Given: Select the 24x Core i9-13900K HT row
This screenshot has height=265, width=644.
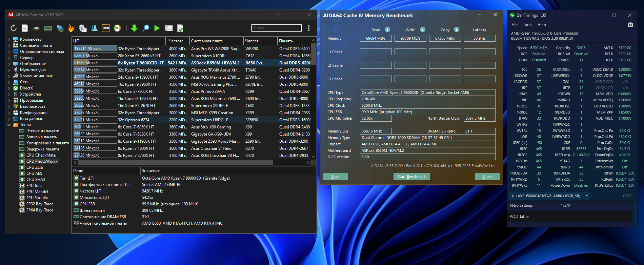Looking at the screenshot, I should (x=192, y=77).
